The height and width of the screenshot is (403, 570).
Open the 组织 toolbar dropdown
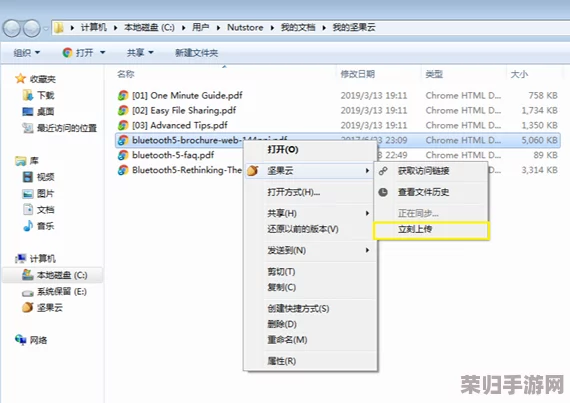point(26,53)
